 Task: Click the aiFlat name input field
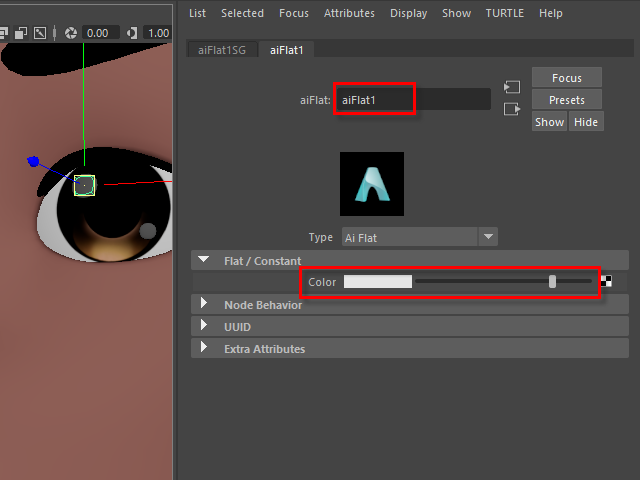(x=412, y=100)
